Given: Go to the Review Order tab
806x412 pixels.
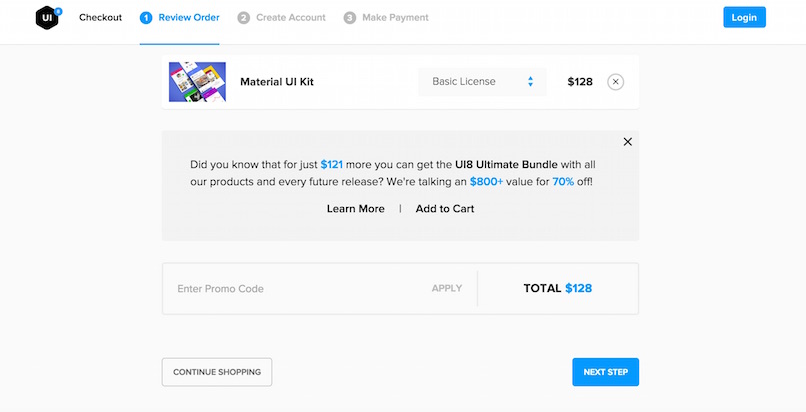Looking at the screenshot, I should pos(190,18).
